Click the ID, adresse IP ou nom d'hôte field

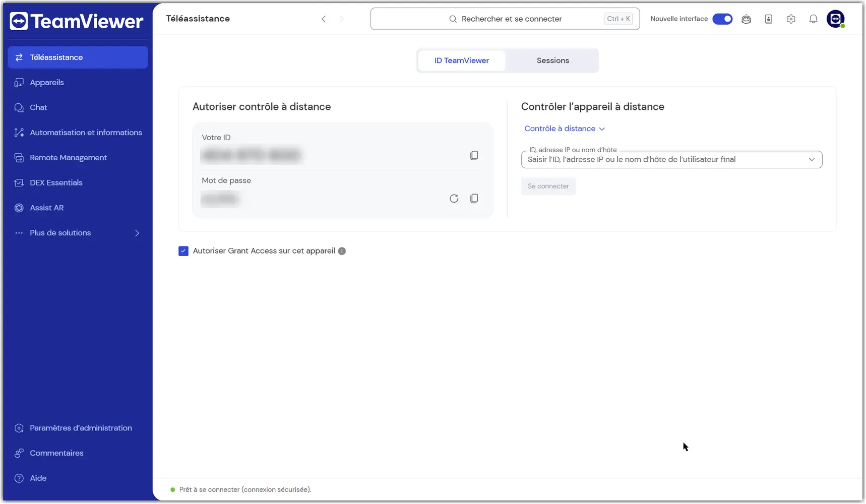click(x=671, y=160)
